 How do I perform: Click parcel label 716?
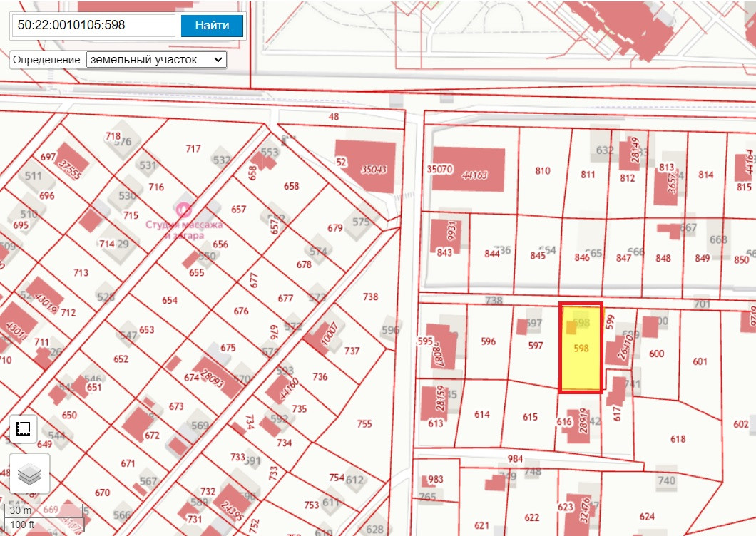tap(156, 187)
